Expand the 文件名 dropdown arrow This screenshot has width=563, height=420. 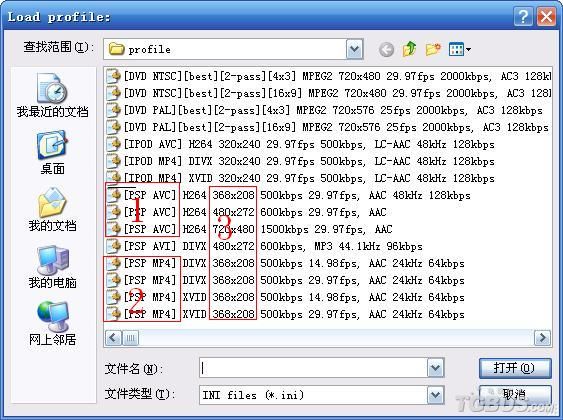coord(436,368)
